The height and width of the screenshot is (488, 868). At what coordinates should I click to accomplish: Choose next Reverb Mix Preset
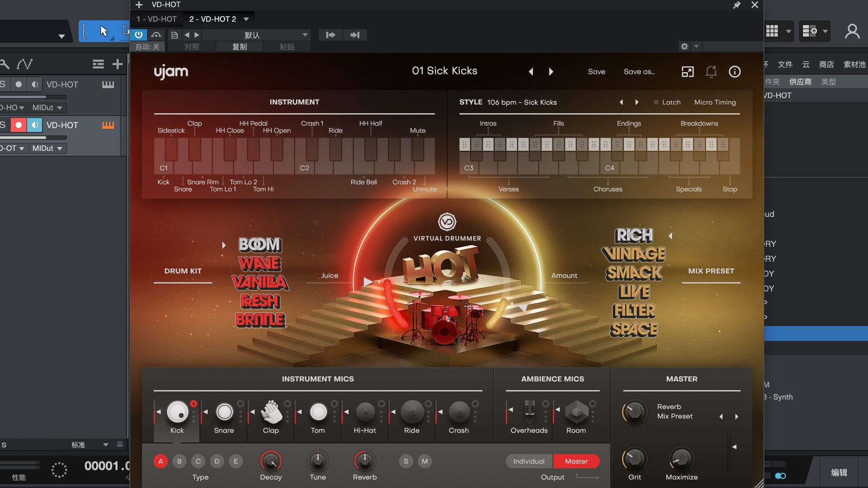click(x=737, y=417)
